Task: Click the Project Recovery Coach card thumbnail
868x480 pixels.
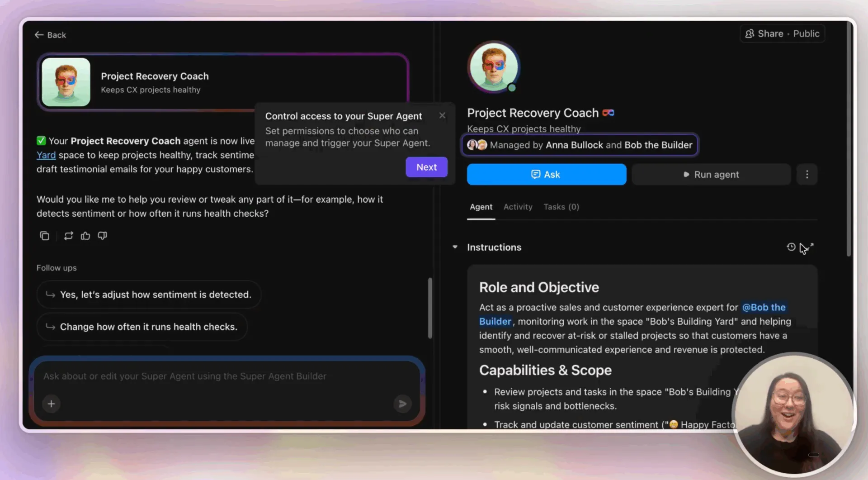Action: click(66, 82)
